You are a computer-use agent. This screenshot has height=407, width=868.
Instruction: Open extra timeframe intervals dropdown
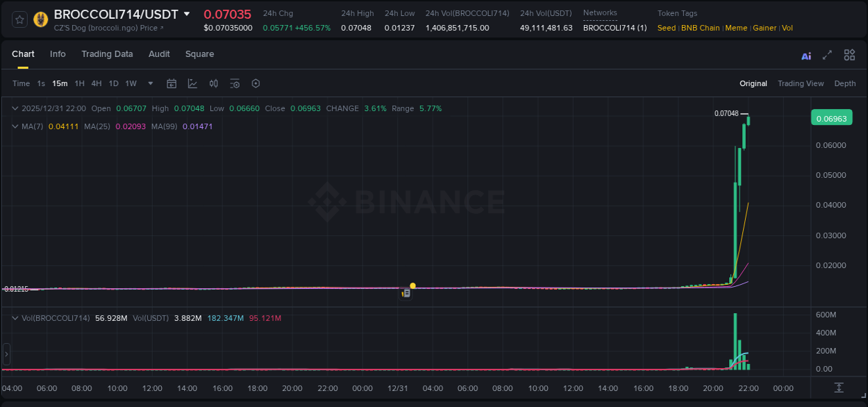coord(149,83)
